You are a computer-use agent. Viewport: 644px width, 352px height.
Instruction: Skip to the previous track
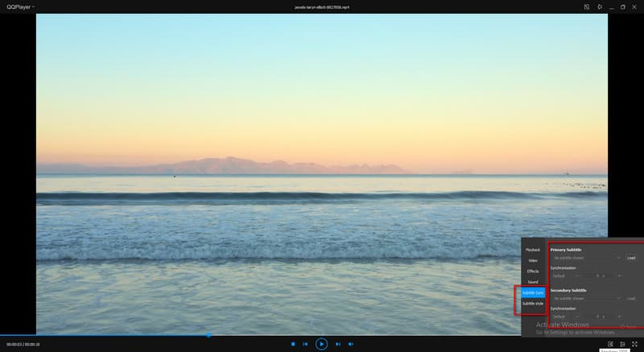tap(305, 344)
